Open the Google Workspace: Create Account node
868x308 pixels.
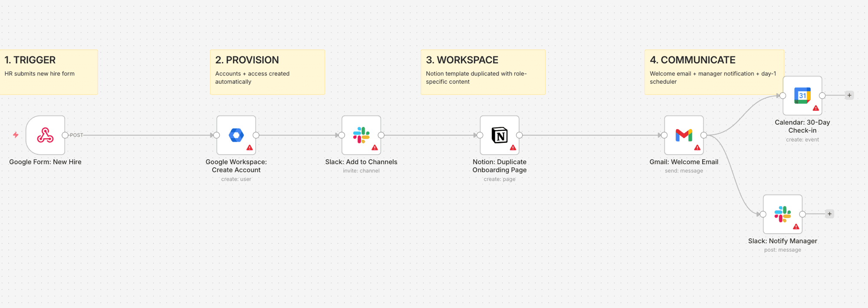(x=236, y=135)
